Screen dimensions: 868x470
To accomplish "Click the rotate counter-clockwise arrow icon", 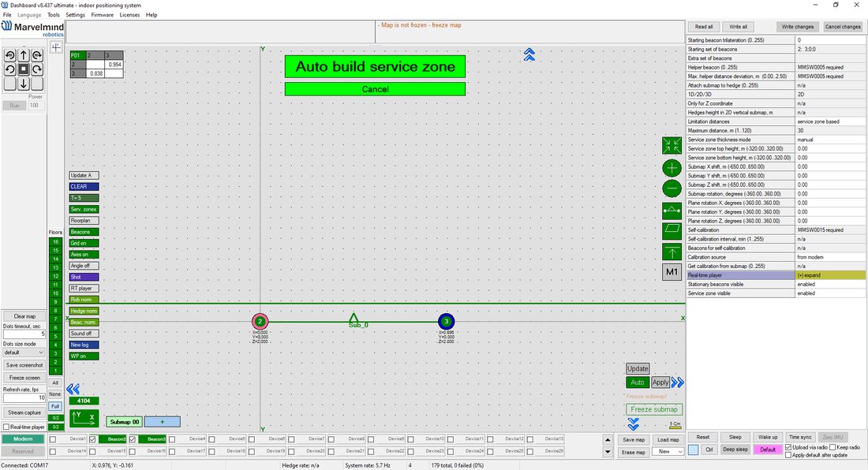I will click(10, 69).
